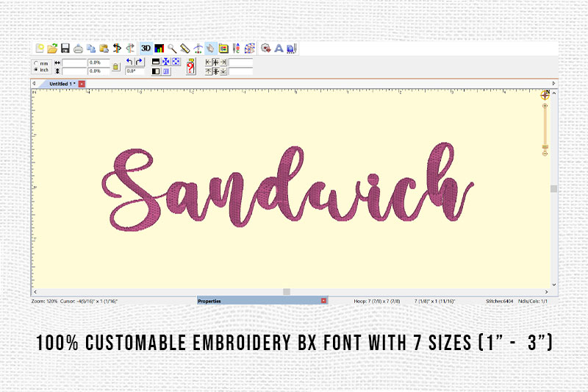Select the mm unit radio button
This screenshot has height=392, width=588.
[36, 63]
